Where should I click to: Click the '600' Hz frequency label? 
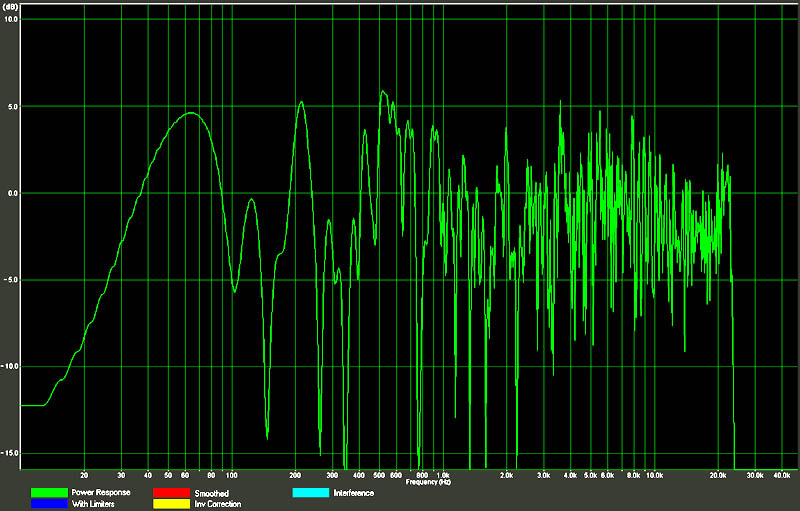pos(396,475)
